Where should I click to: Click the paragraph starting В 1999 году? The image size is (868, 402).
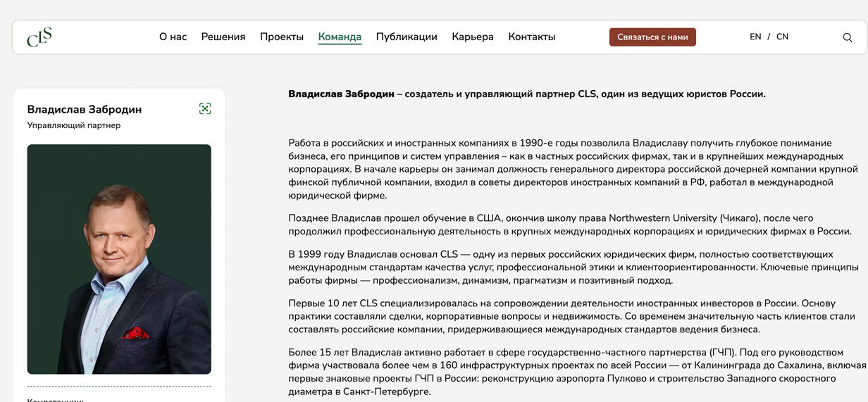[573, 267]
